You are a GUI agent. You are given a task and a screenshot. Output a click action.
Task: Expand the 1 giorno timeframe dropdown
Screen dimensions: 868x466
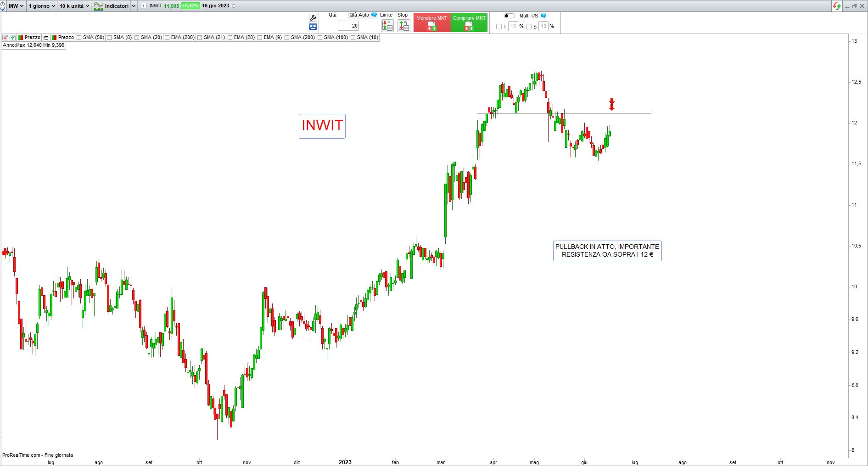[42, 6]
